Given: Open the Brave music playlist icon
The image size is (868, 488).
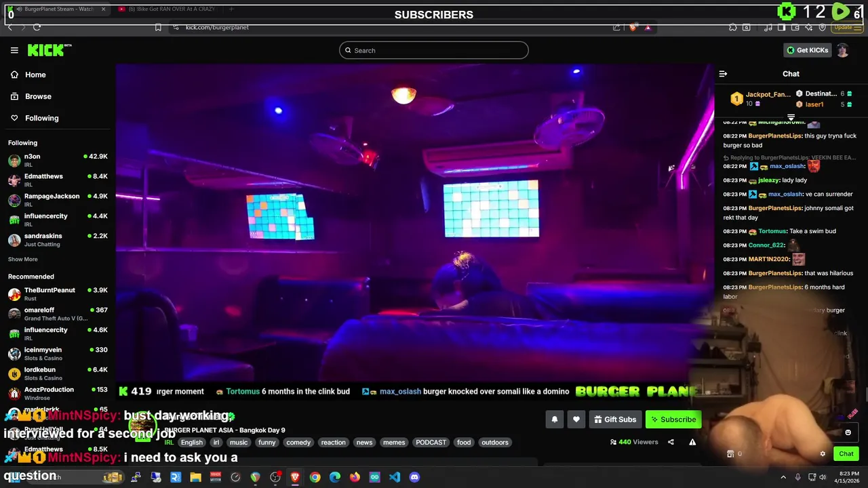Looking at the screenshot, I should pos(768,27).
